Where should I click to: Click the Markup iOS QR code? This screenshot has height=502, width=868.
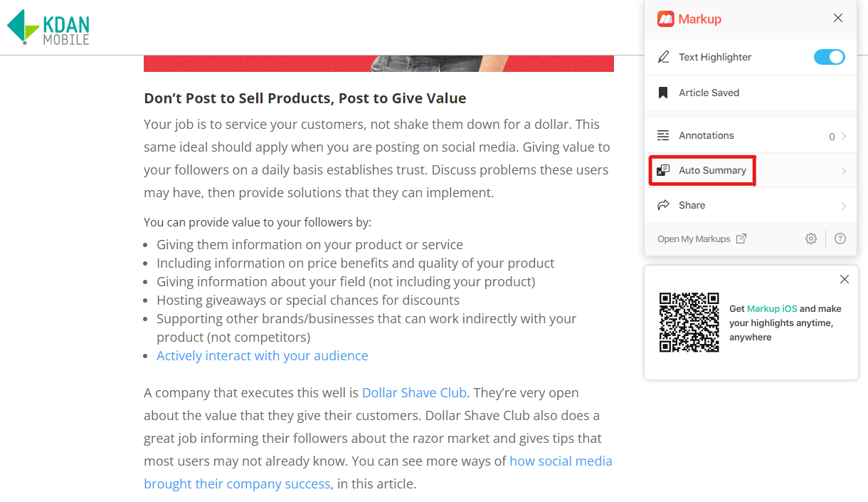click(x=689, y=322)
